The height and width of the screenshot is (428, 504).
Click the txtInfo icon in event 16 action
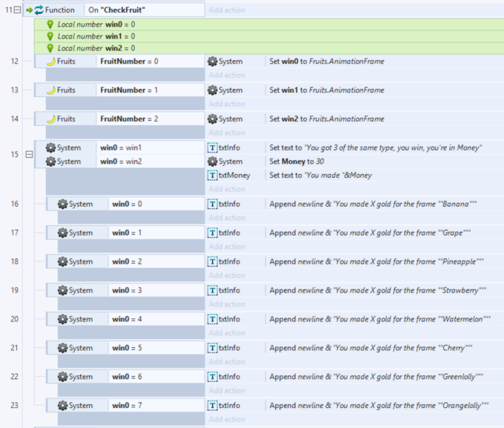click(x=213, y=204)
